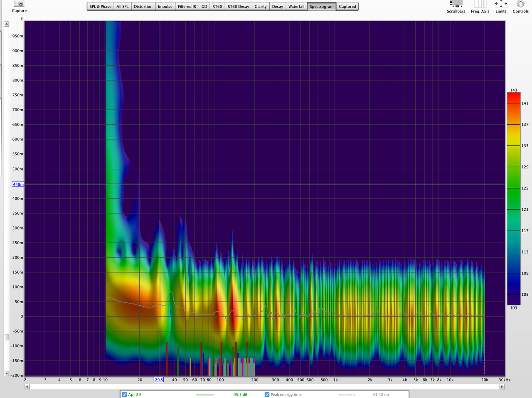Select the RT60 tab
The image size is (532, 398).
(x=217, y=7)
